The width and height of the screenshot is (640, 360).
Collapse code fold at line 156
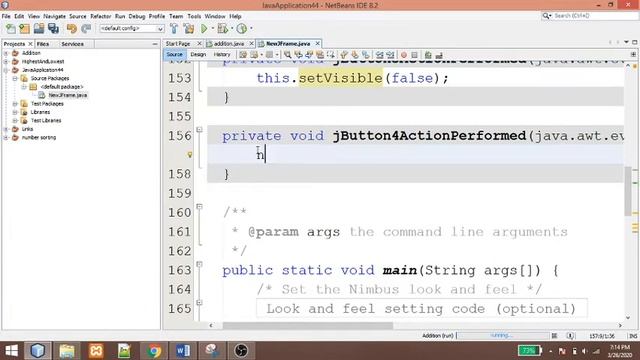click(x=199, y=130)
